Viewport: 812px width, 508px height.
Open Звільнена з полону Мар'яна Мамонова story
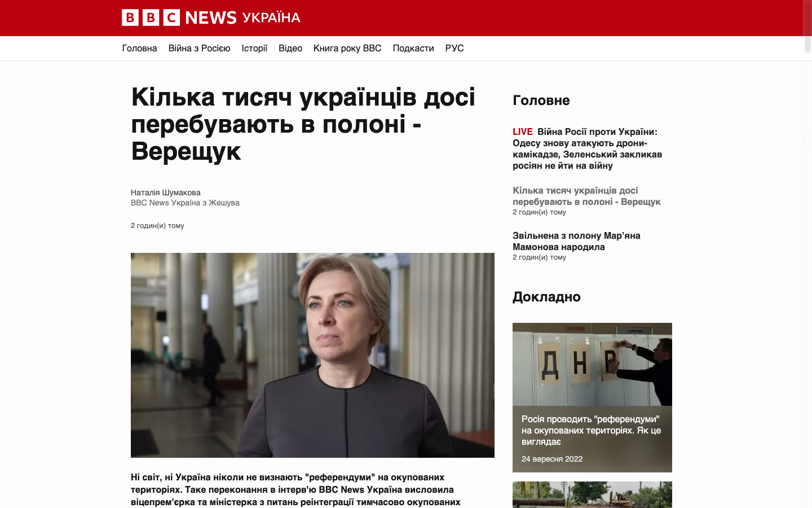pyautogui.click(x=576, y=241)
